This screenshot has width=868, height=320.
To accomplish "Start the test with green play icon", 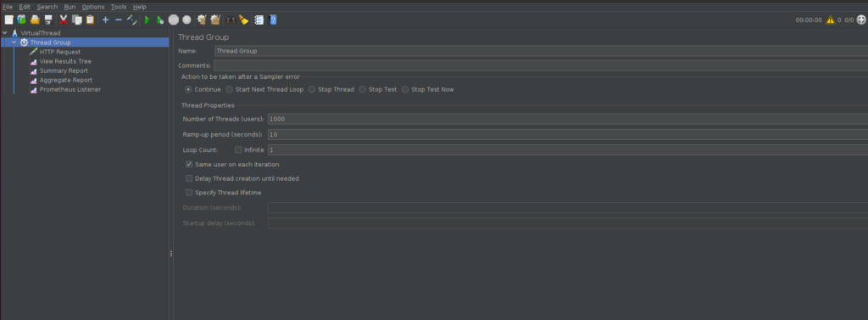I will (x=147, y=20).
